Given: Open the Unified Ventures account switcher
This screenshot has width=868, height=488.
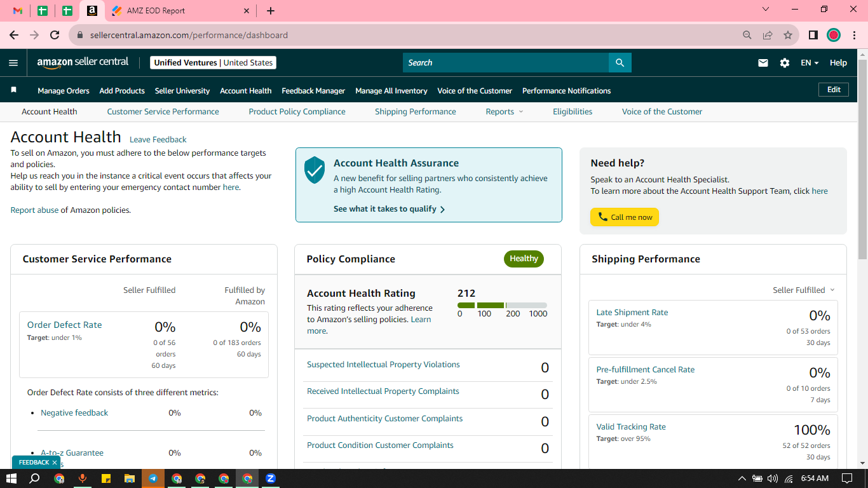Looking at the screenshot, I should click(214, 62).
